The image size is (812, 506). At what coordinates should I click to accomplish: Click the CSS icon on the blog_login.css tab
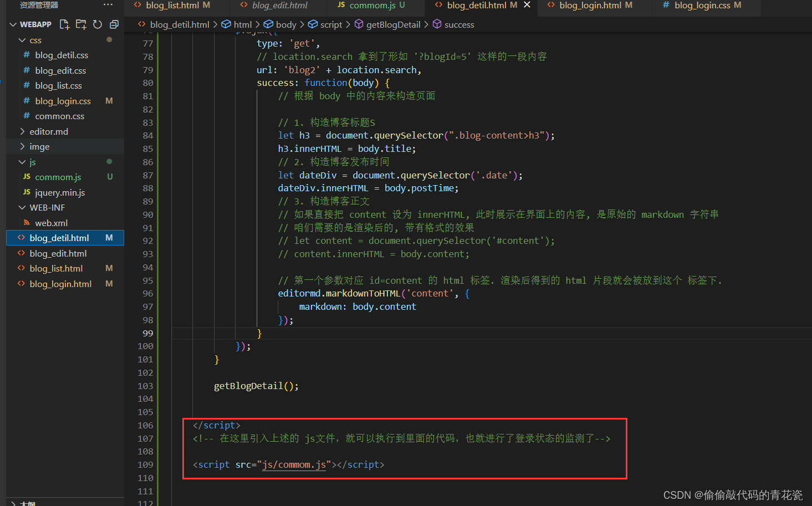(x=666, y=4)
